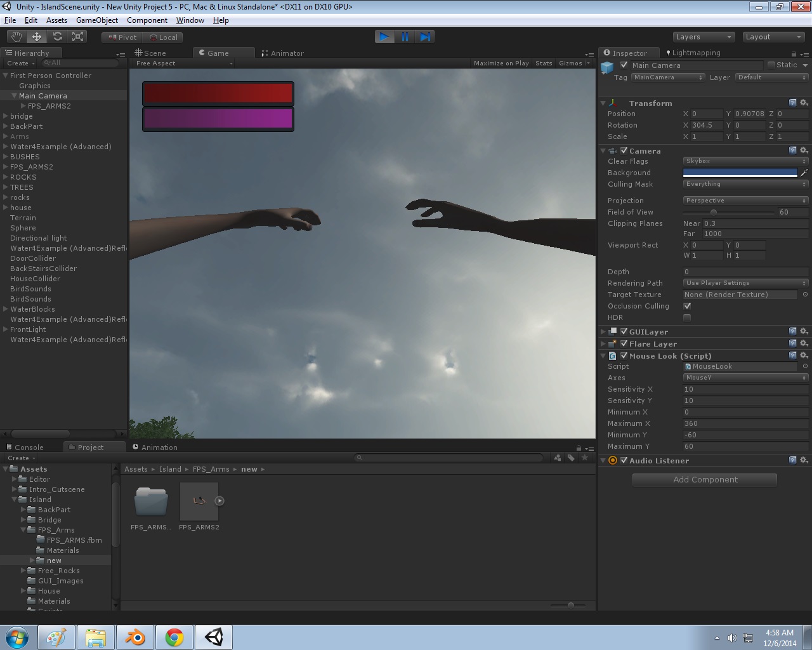
Task: Open Camera component gear menu
Action: 804,150
